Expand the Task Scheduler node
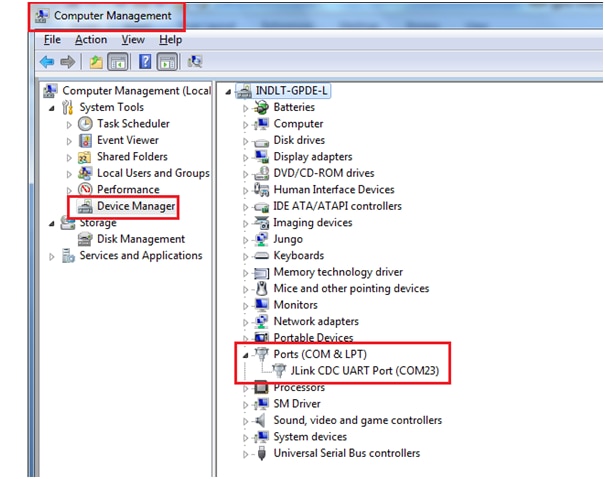Screen dimensions: 605x479 (x=69, y=125)
